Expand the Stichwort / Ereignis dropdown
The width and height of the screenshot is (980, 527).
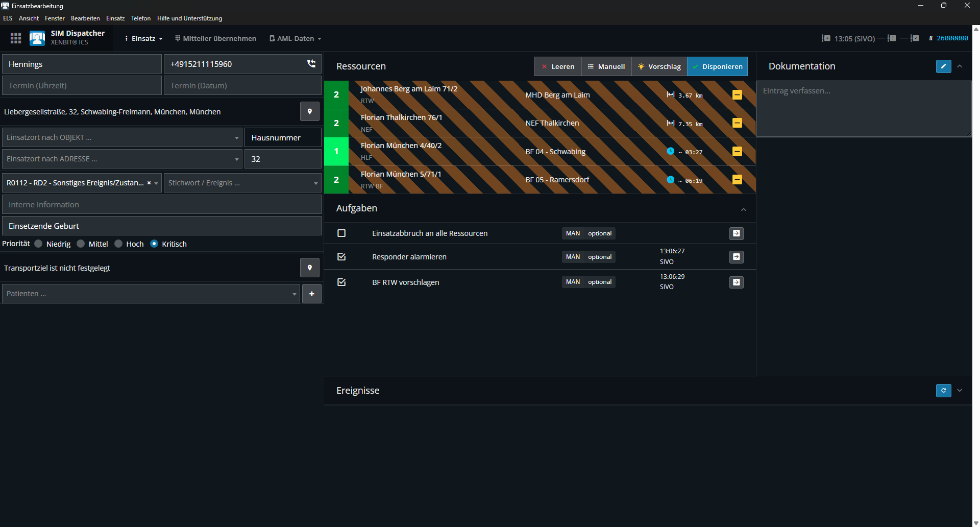[242, 183]
